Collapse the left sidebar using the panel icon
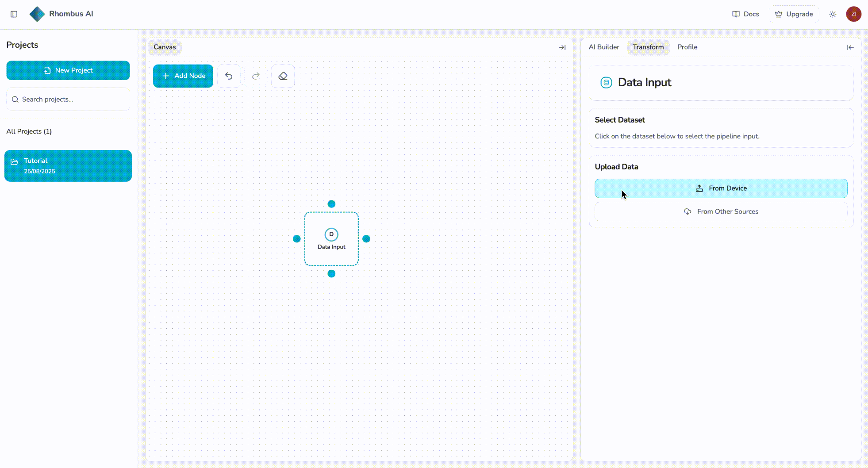Viewport: 868px width, 468px height. tap(14, 14)
